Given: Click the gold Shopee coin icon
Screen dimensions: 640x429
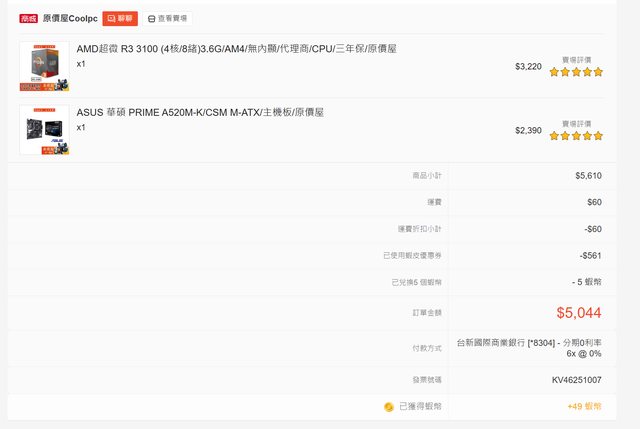Looking at the screenshot, I should (389, 407).
